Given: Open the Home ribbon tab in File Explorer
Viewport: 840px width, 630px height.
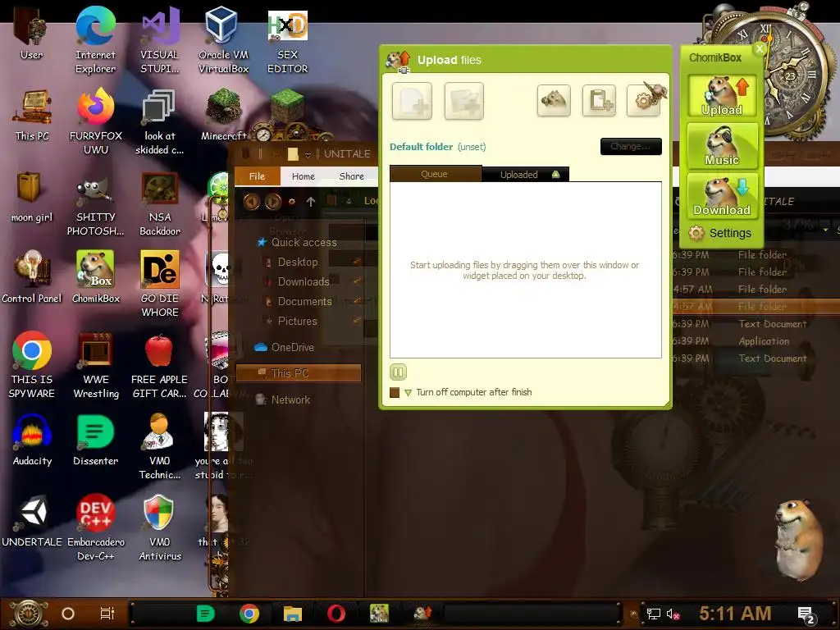Looking at the screenshot, I should point(304,176).
